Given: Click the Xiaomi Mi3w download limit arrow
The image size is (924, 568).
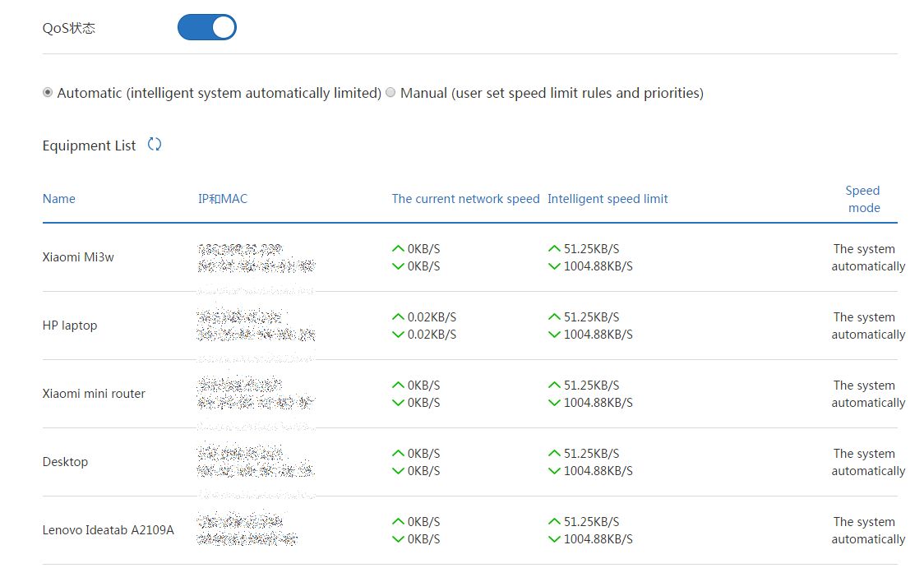Looking at the screenshot, I should (554, 266).
